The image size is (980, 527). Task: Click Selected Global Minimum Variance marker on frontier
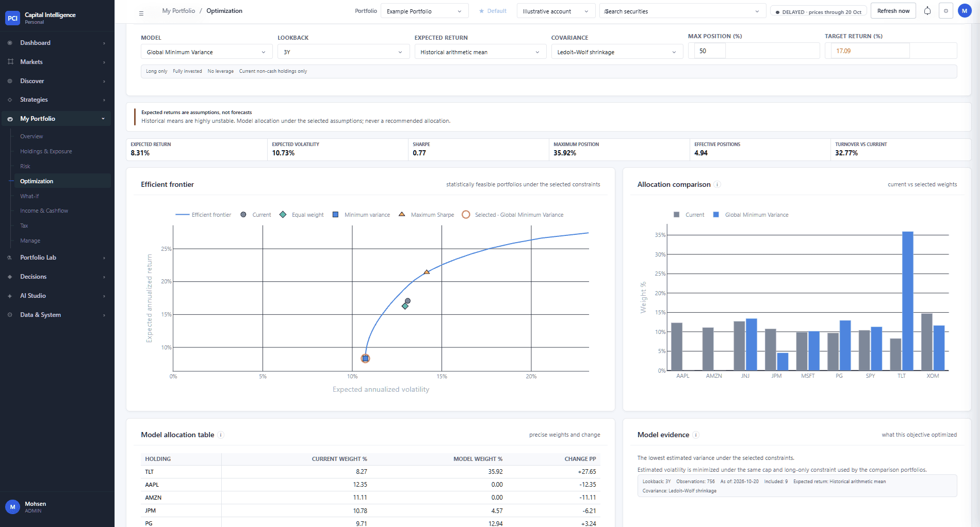365,358
